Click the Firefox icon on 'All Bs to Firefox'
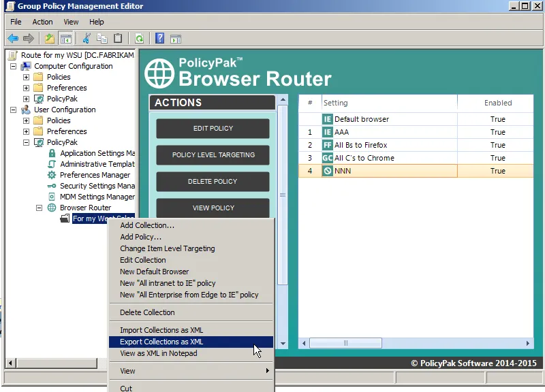Image resolution: width=545 pixels, height=392 pixels. pyautogui.click(x=328, y=145)
